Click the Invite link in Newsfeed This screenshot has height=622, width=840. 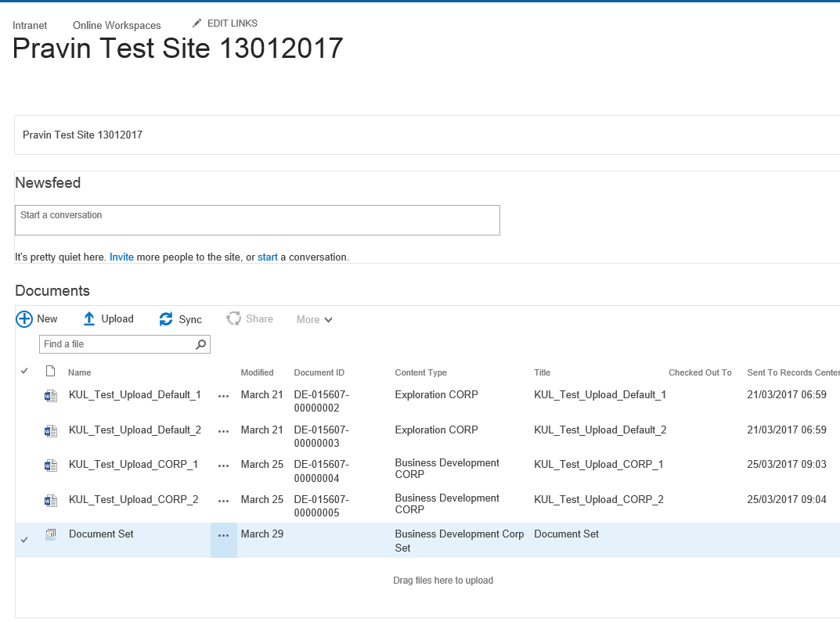click(121, 257)
